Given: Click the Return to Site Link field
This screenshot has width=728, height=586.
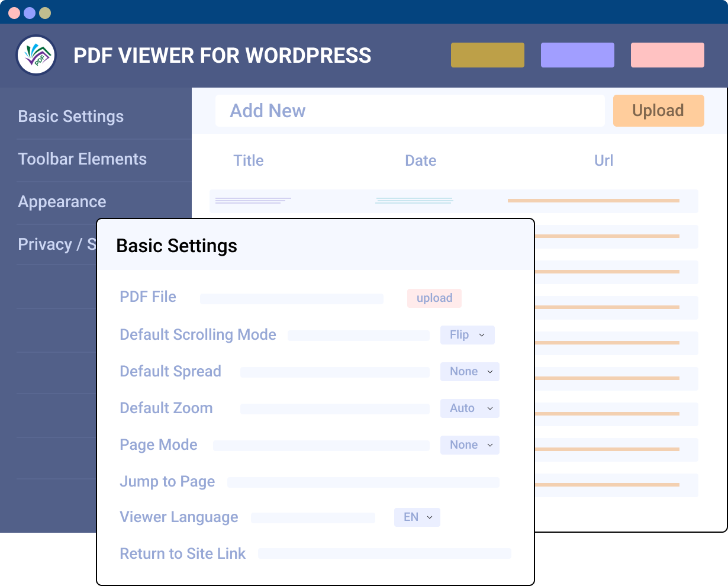Looking at the screenshot, I should pyautogui.click(x=385, y=553).
